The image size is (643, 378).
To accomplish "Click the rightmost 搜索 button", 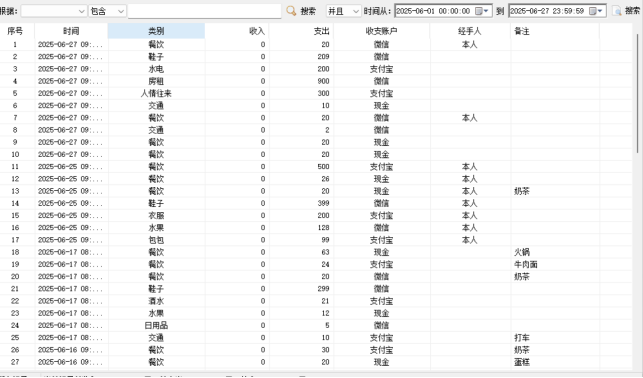I will tap(632, 11).
